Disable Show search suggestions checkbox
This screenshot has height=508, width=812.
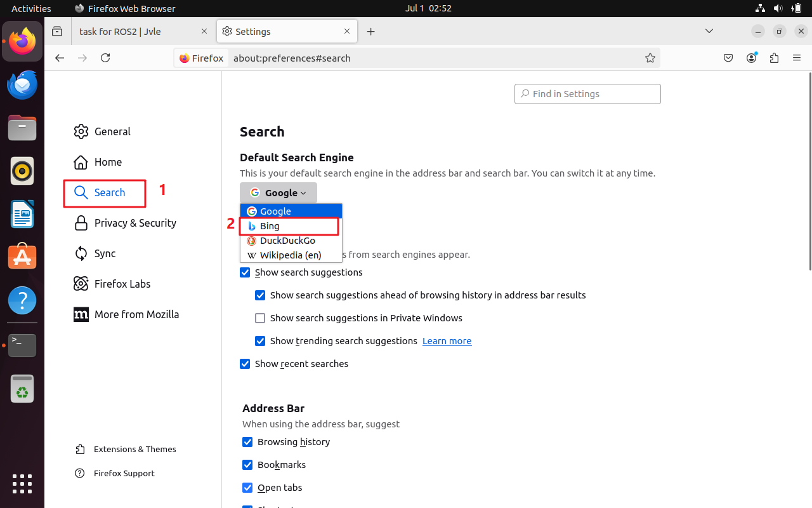[245, 272]
